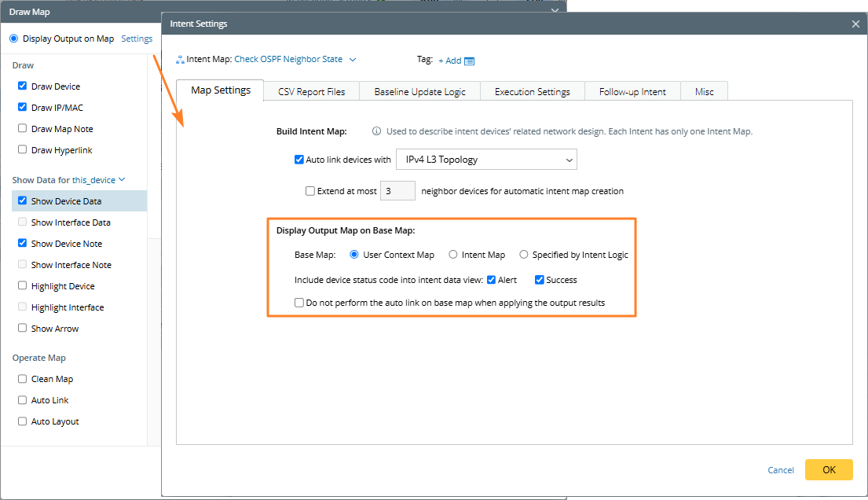Click the tag list icon beside Add
The height and width of the screenshot is (500, 868).
click(x=470, y=61)
